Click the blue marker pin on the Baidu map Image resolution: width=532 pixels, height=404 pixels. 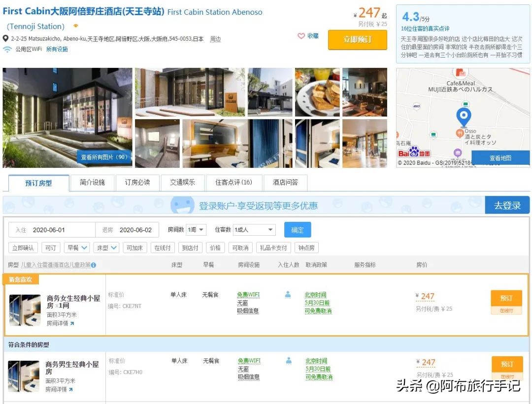point(463,116)
